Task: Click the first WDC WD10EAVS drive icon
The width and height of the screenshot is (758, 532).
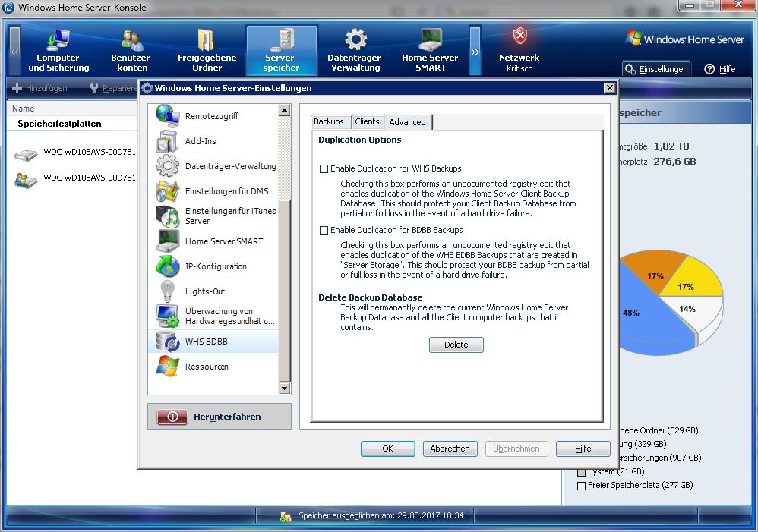Action: click(26, 155)
